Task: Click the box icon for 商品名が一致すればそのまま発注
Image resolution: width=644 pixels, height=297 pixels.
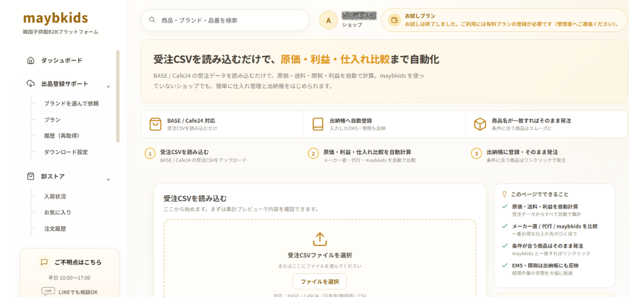Action: click(480, 124)
